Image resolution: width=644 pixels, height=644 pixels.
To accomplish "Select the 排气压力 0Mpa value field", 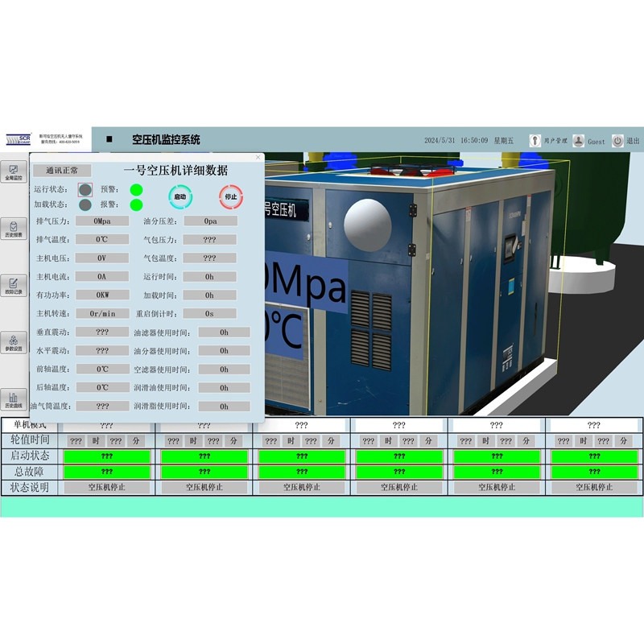I will tap(101, 221).
